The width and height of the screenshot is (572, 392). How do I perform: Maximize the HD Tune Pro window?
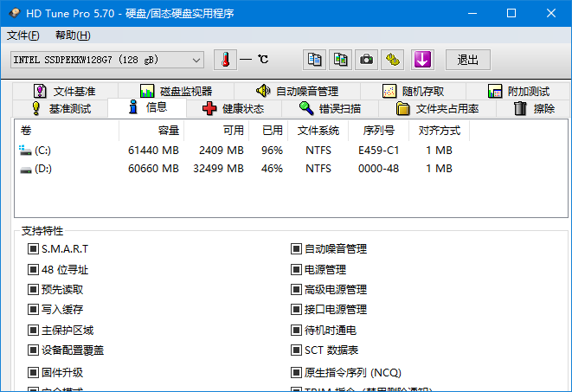[511, 14]
